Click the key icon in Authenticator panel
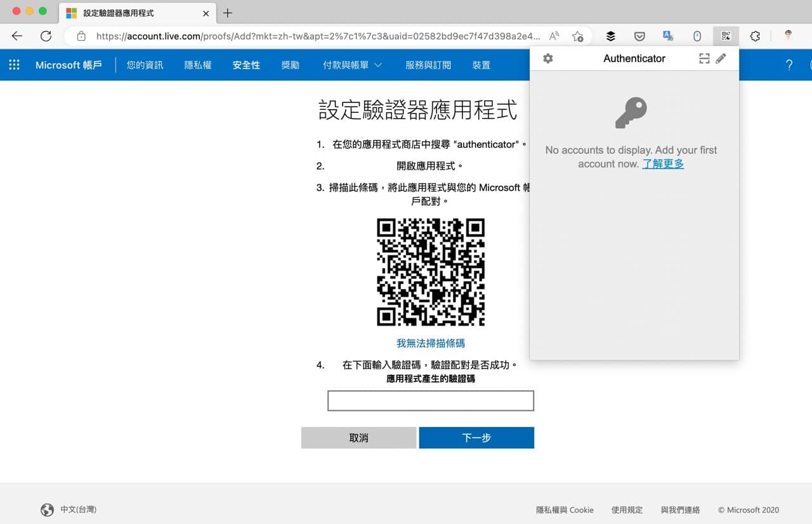Image resolution: width=812 pixels, height=524 pixels. 631,112
